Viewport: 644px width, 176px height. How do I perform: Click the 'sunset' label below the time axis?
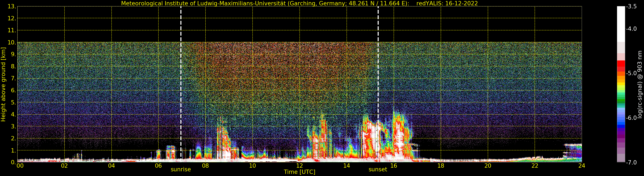tap(378, 169)
